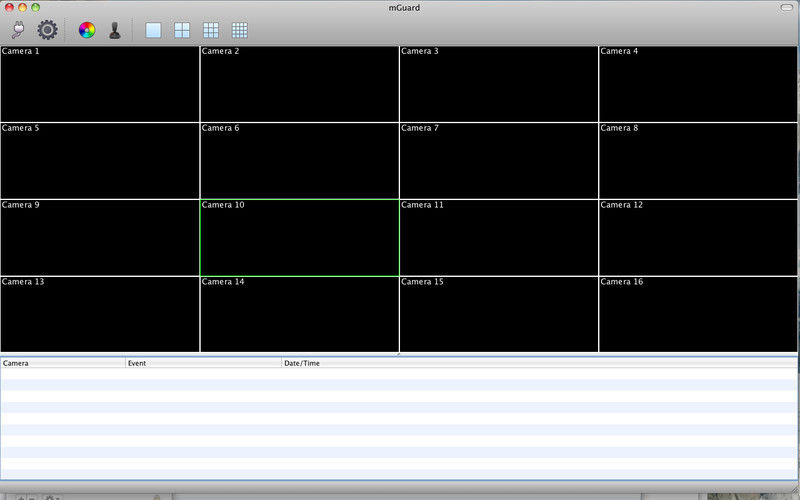
Task: Click the highlighted Camera 10 feed
Action: [x=299, y=238]
